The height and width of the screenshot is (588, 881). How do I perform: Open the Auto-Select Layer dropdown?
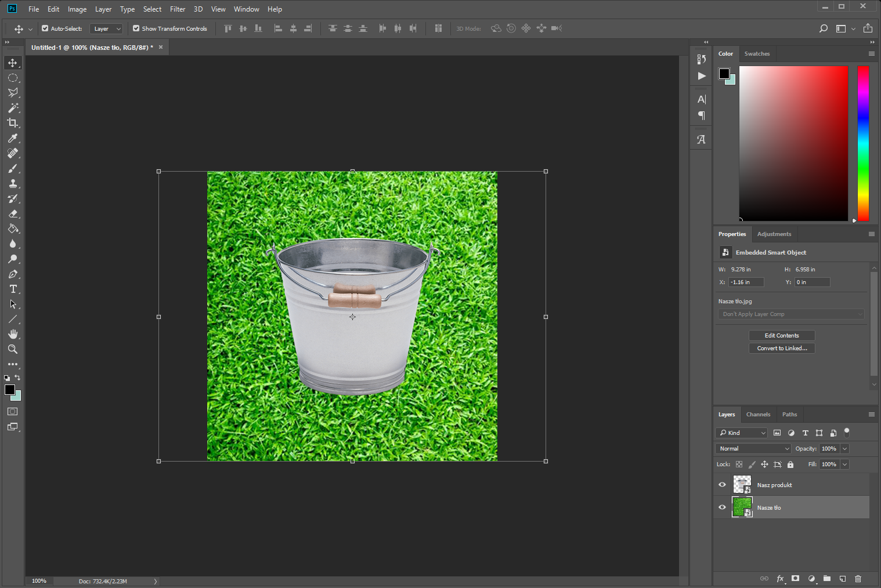[107, 28]
